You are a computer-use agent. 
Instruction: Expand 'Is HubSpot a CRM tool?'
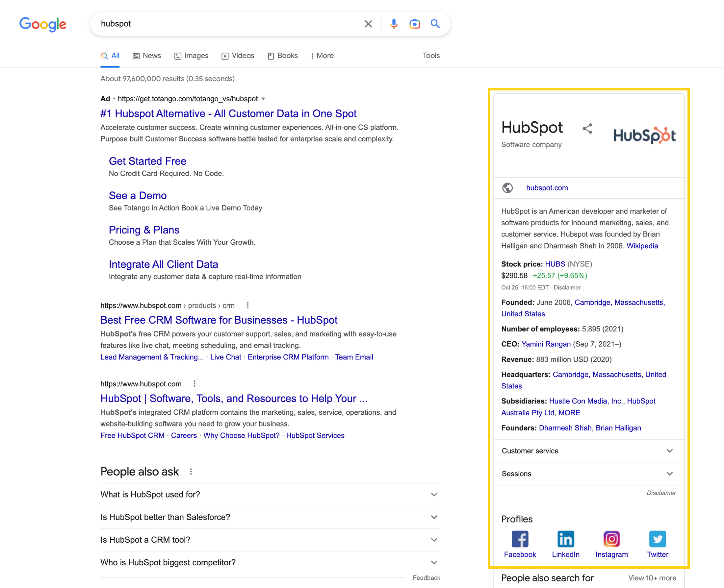(270, 540)
